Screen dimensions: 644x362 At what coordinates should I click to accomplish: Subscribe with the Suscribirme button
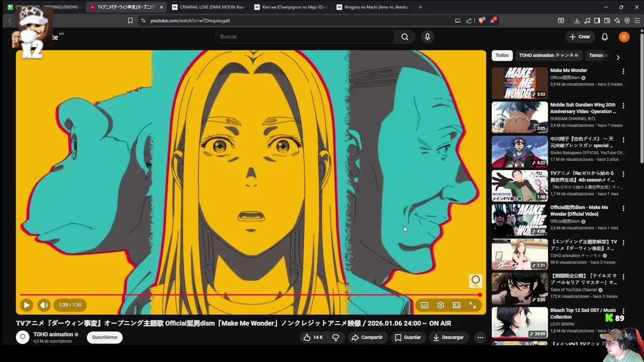(105, 337)
